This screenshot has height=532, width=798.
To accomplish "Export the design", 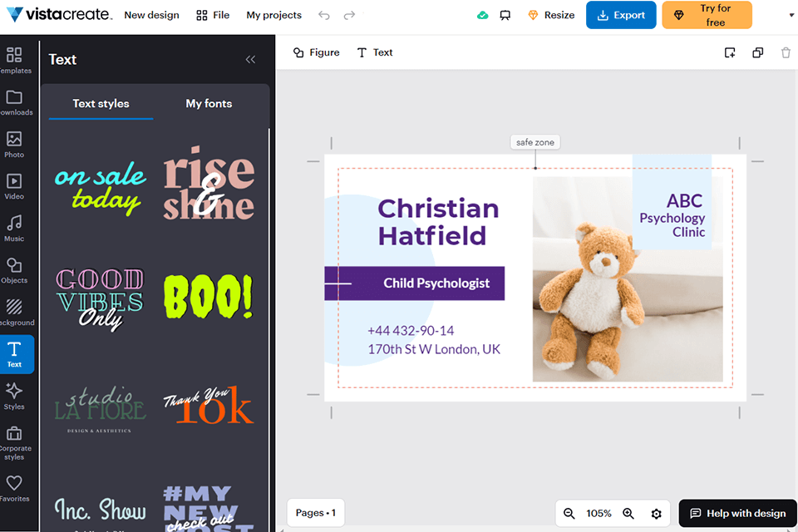I will coord(621,15).
